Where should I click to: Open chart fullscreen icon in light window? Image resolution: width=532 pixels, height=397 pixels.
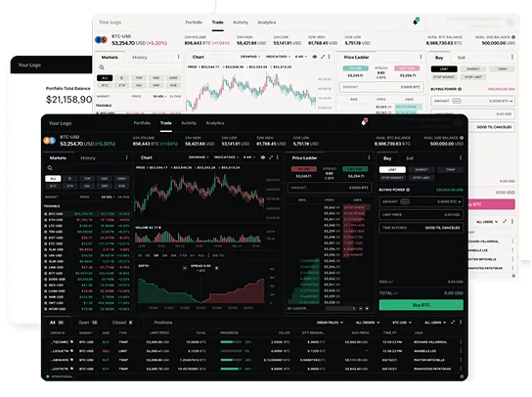tap(323, 57)
